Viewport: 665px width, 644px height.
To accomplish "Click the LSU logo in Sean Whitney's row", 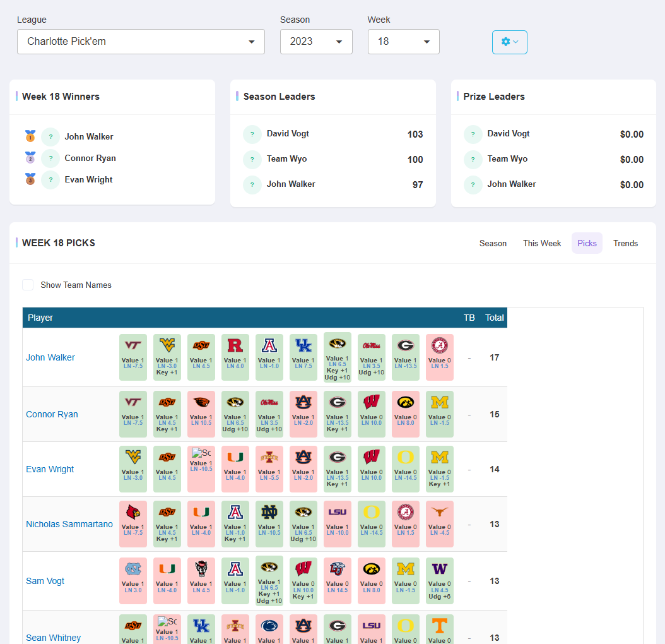I will (x=372, y=627).
